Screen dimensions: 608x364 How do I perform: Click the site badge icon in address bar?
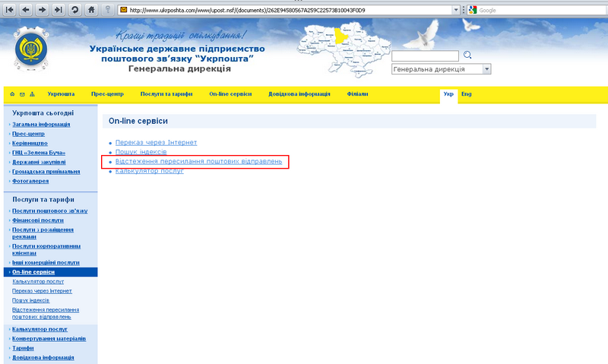(124, 10)
